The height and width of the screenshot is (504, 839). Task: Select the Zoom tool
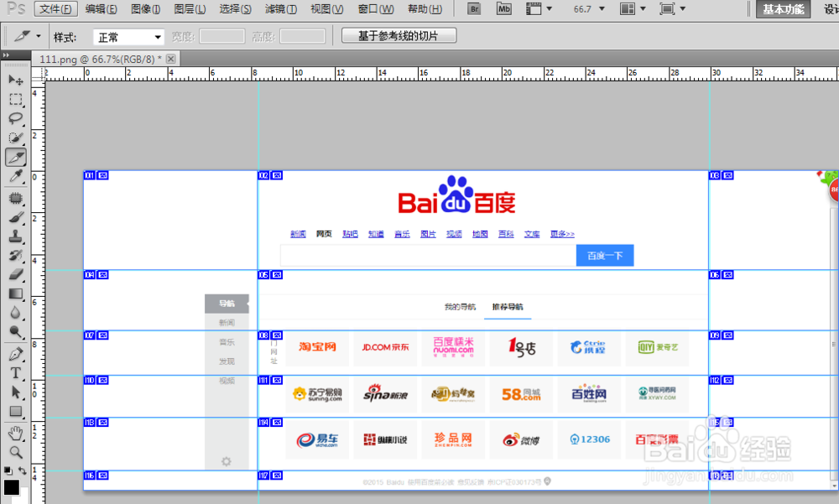15,452
